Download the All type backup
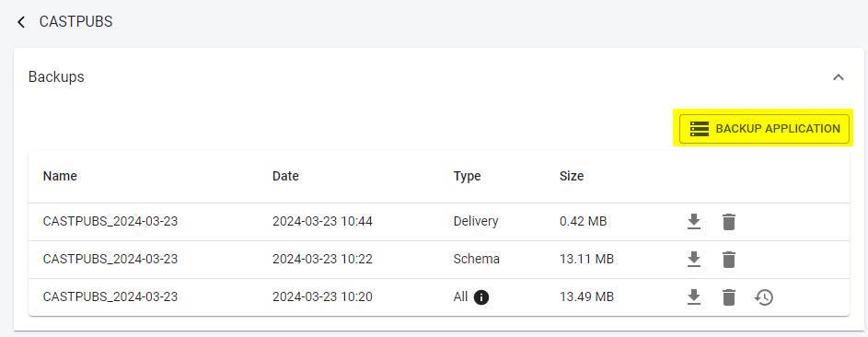This screenshot has width=868, height=337. pyautogui.click(x=694, y=297)
